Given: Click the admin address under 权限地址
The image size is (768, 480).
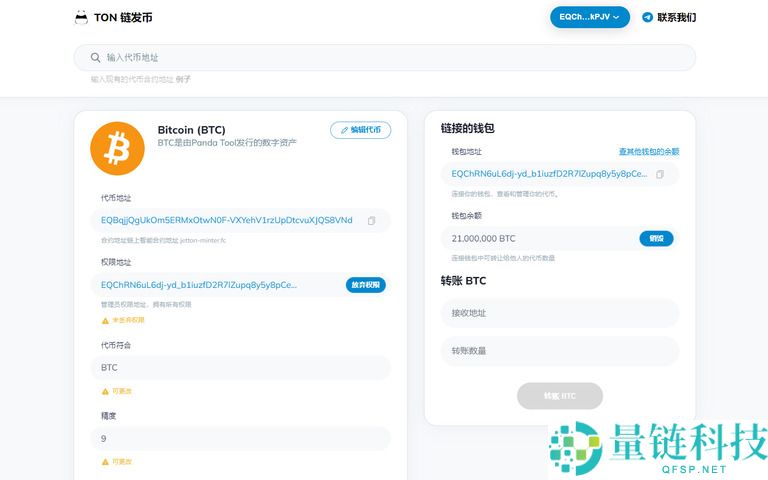Looking at the screenshot, I should coord(199,285).
